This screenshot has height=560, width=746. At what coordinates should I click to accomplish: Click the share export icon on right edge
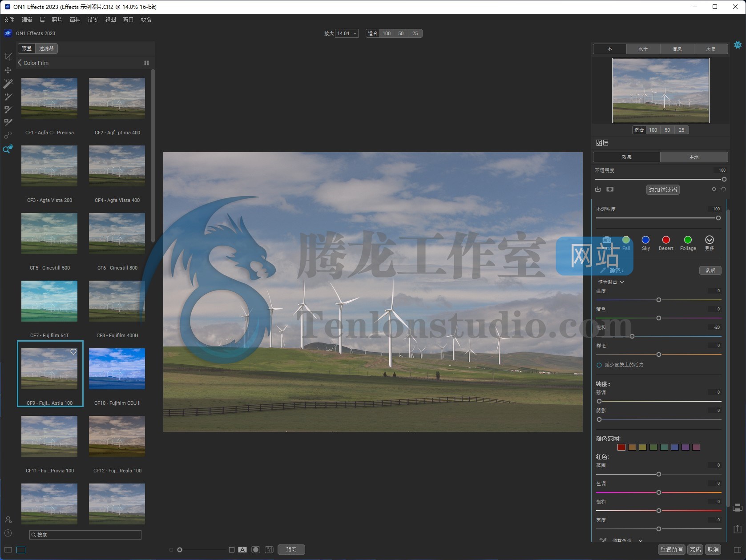coord(738,528)
